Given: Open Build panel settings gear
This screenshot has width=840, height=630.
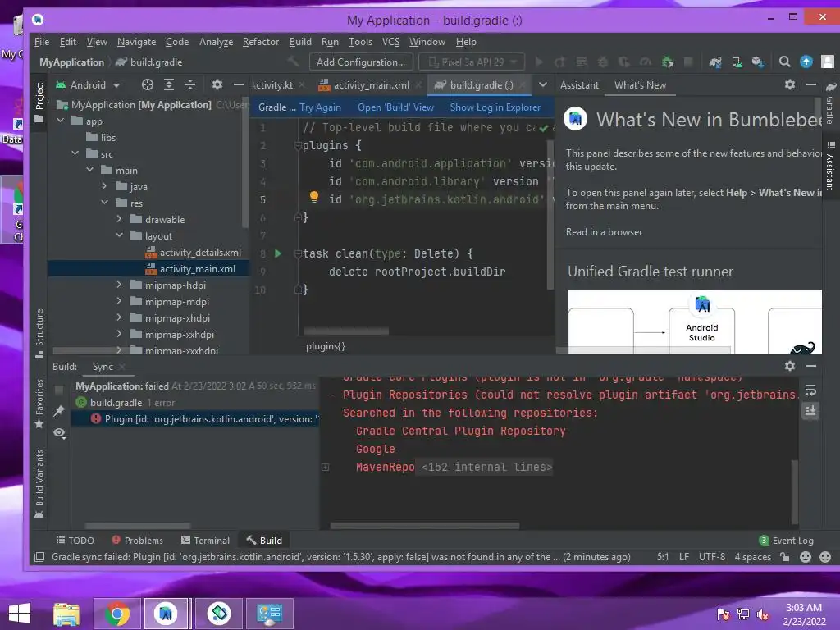Looking at the screenshot, I should tap(790, 366).
